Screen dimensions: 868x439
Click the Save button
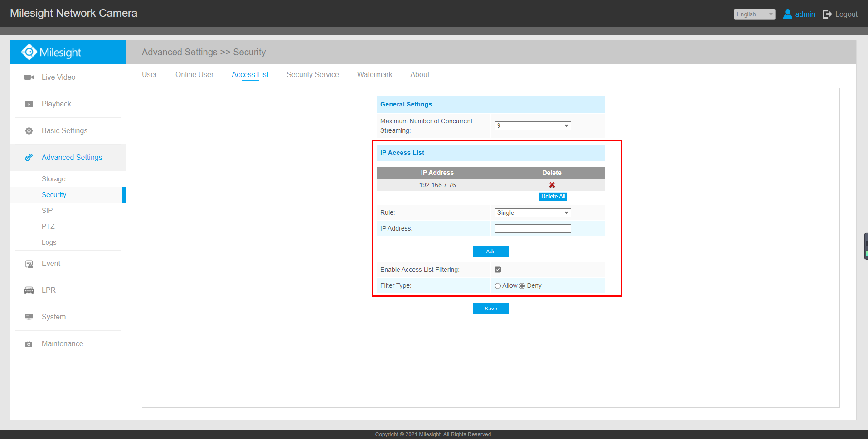(x=491, y=309)
